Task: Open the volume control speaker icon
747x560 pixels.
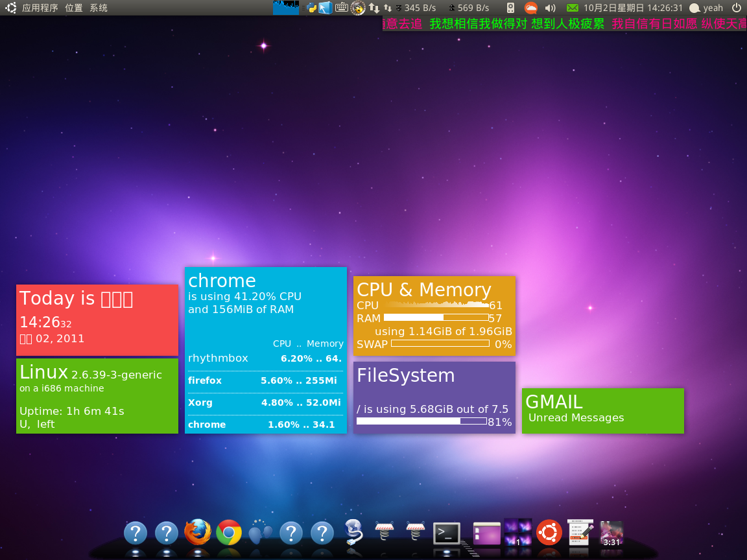Action: 551,8
